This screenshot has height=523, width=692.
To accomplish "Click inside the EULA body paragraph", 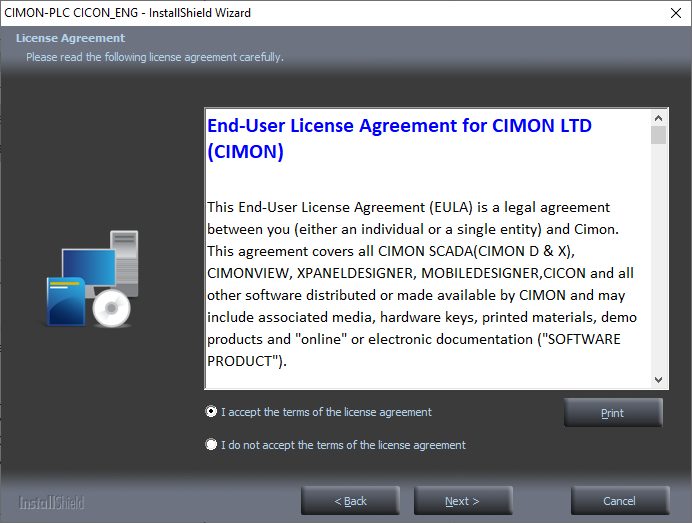I will [420, 273].
